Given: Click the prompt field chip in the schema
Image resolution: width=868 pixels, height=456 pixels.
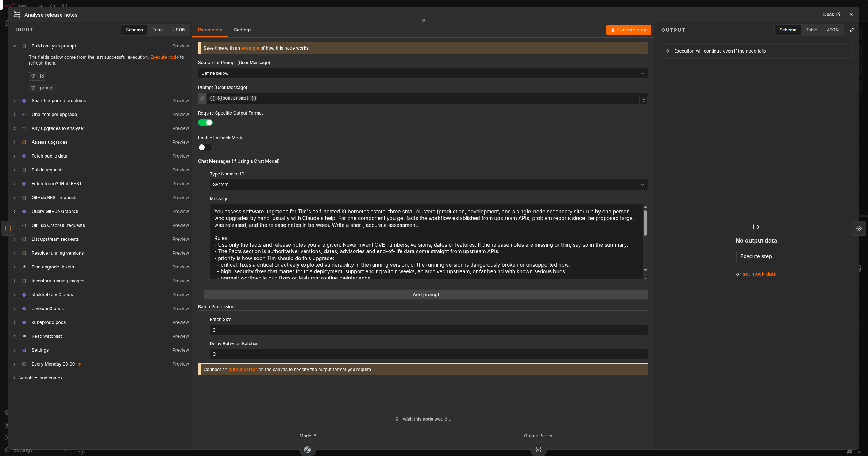Looking at the screenshot, I should coord(43,88).
